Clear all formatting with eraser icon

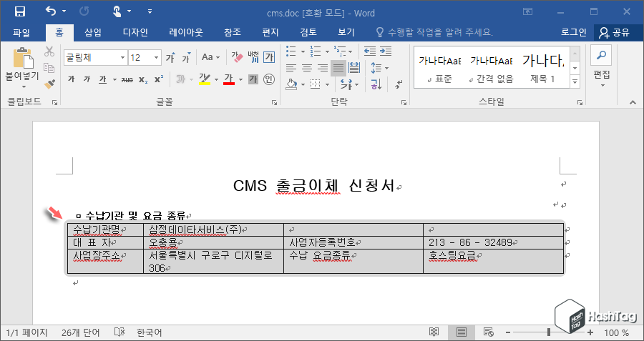click(238, 57)
